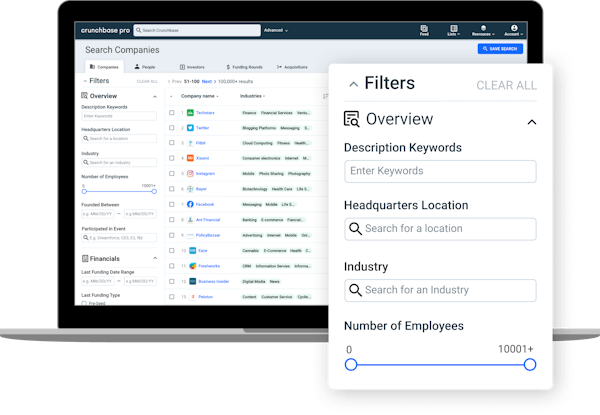Click the Business Insider logo
The height and width of the screenshot is (415, 600).
coord(192,281)
